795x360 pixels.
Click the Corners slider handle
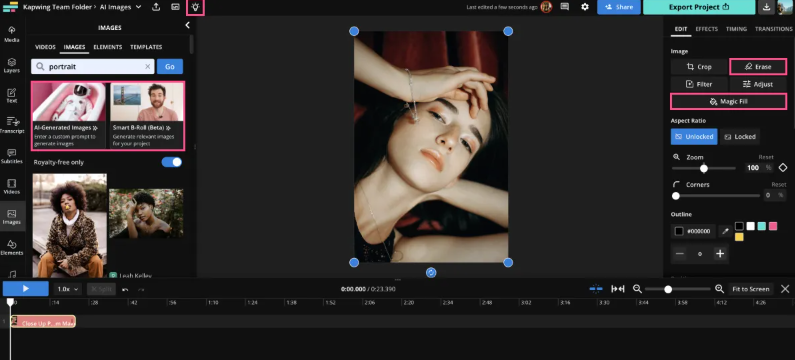click(x=675, y=195)
